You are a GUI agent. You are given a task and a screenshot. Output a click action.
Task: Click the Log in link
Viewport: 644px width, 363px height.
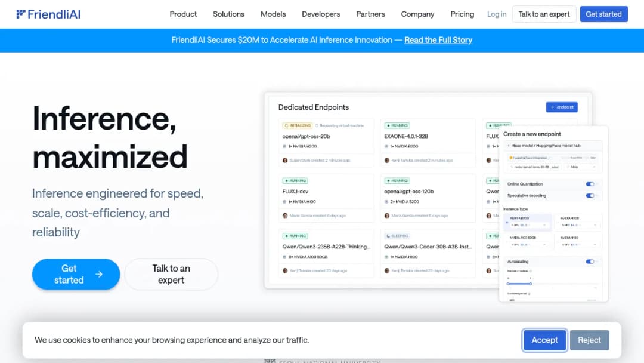click(497, 14)
